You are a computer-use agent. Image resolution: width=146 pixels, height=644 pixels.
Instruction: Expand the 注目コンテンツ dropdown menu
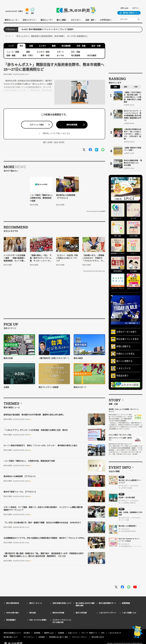click(x=30, y=20)
